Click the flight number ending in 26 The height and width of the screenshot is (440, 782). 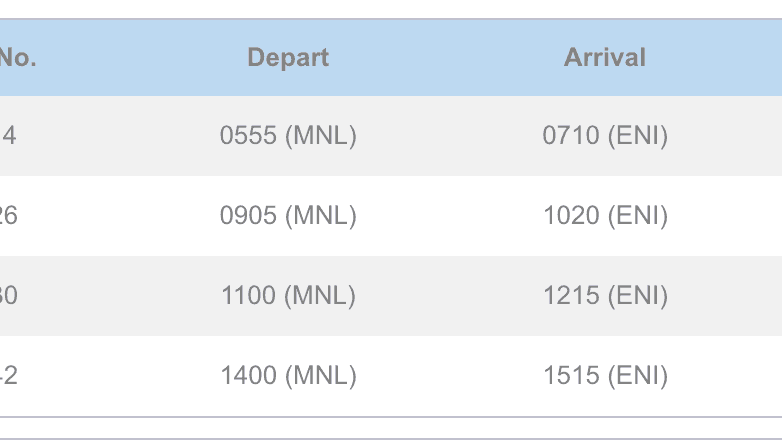tap(8, 216)
